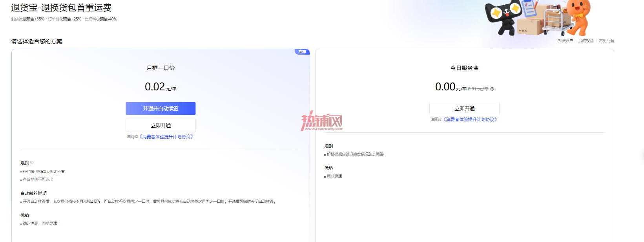Click the cardboard box illustration in the banner
The width and height of the screenshot is (644, 242).
530,27
